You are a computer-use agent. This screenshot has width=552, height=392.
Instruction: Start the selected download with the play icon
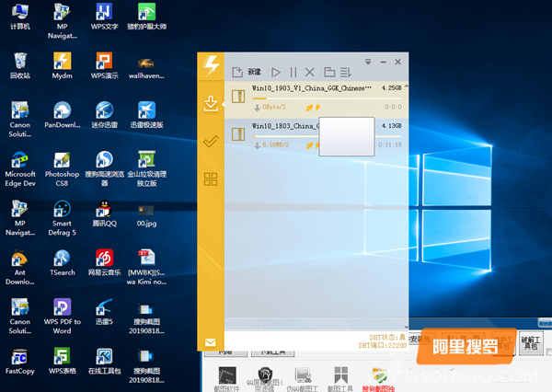pyautogui.click(x=276, y=73)
